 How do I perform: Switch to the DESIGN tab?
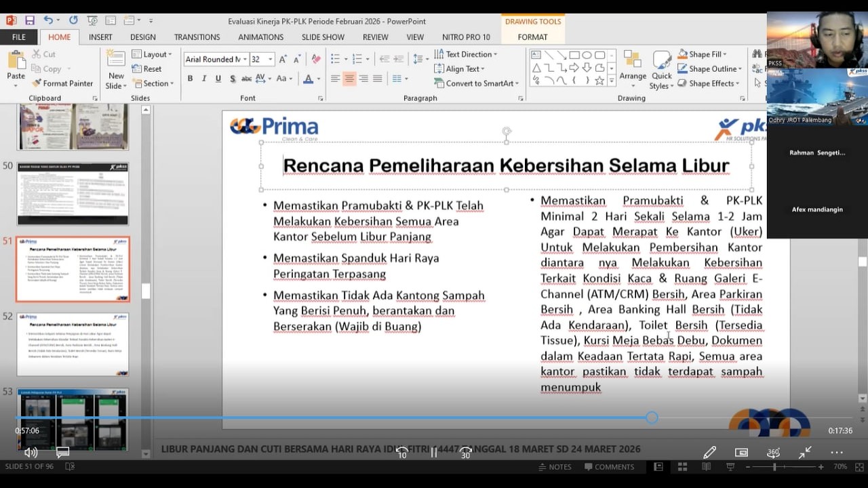coord(143,37)
